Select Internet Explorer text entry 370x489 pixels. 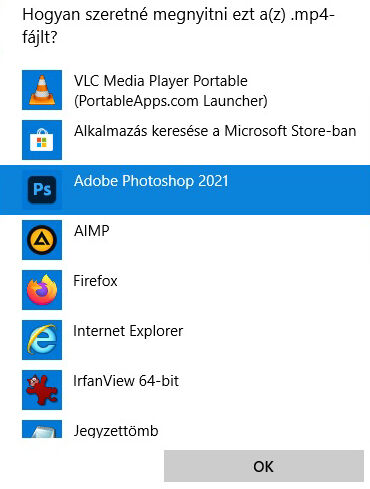128,331
